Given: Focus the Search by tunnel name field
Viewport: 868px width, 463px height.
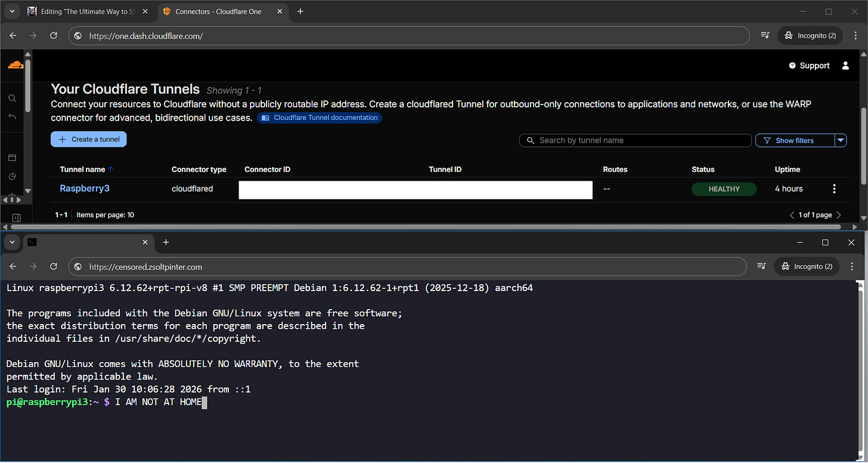Looking at the screenshot, I should point(635,140).
